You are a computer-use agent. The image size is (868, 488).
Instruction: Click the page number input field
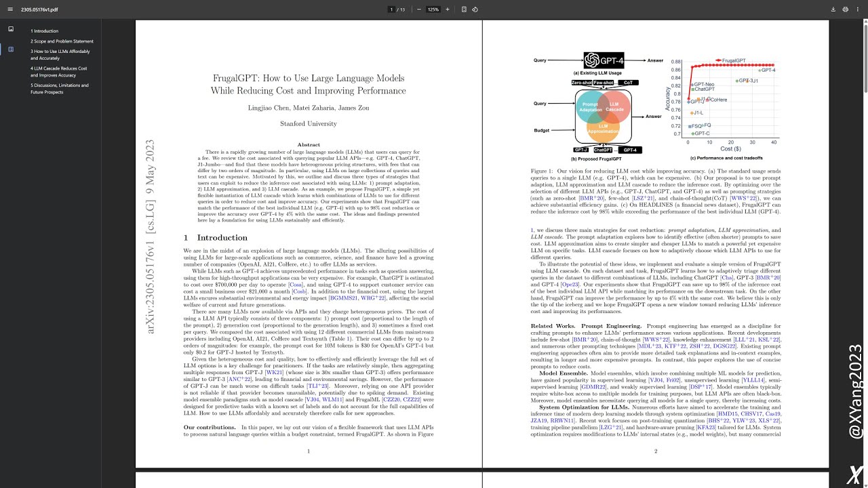pos(392,9)
